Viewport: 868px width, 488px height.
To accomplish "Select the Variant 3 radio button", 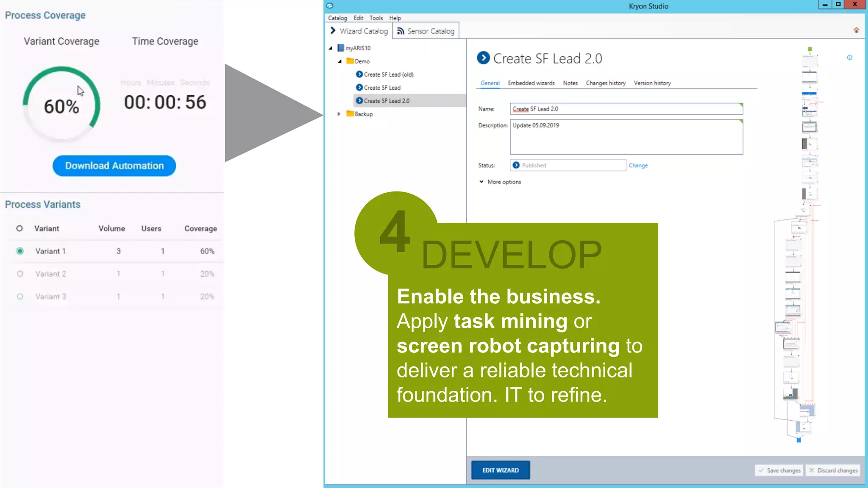I will click(x=20, y=297).
